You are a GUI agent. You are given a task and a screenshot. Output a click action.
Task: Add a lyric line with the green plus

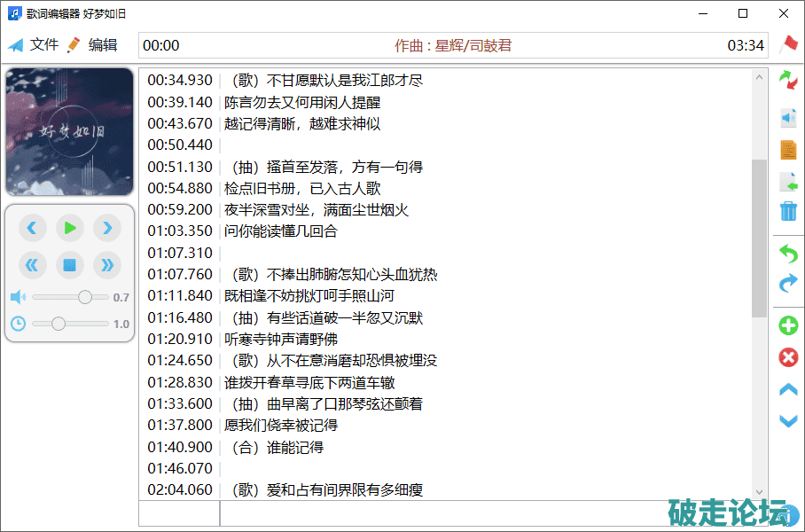[x=787, y=325]
